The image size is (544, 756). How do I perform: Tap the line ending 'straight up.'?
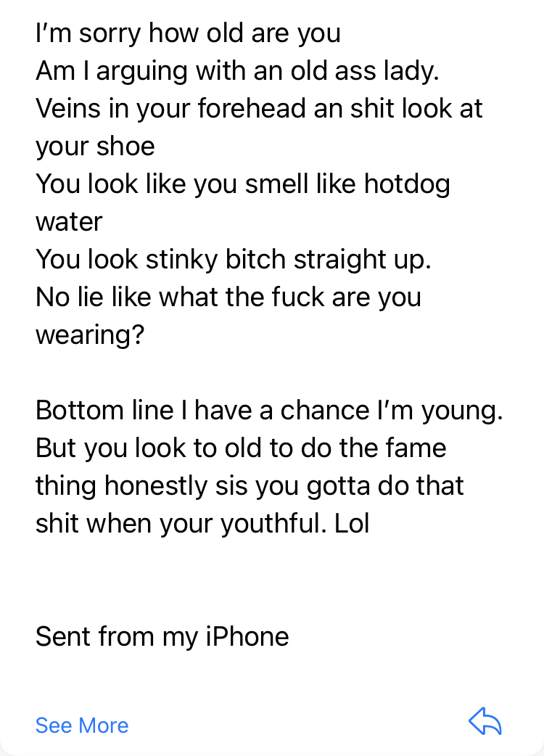(234, 260)
